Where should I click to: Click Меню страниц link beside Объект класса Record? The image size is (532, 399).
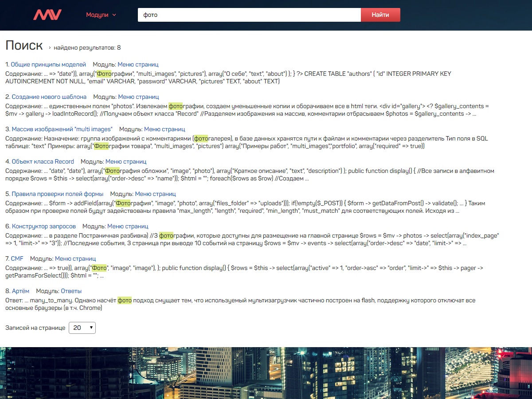tap(126, 161)
